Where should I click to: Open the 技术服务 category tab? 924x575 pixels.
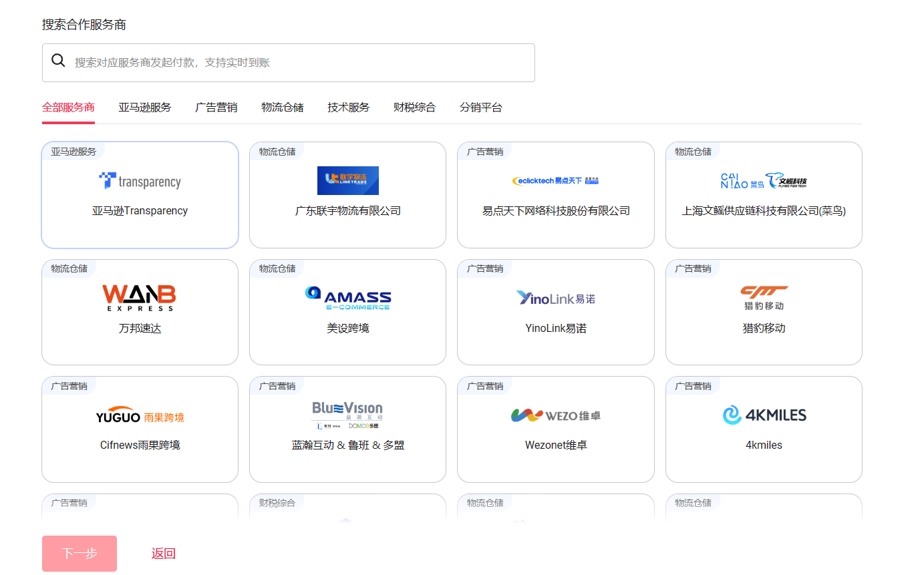[x=348, y=107]
